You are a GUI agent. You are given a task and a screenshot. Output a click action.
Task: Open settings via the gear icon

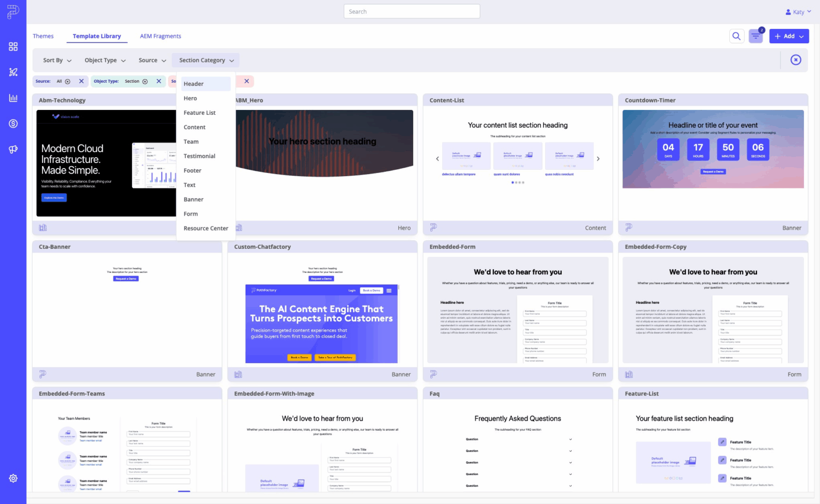(x=13, y=478)
